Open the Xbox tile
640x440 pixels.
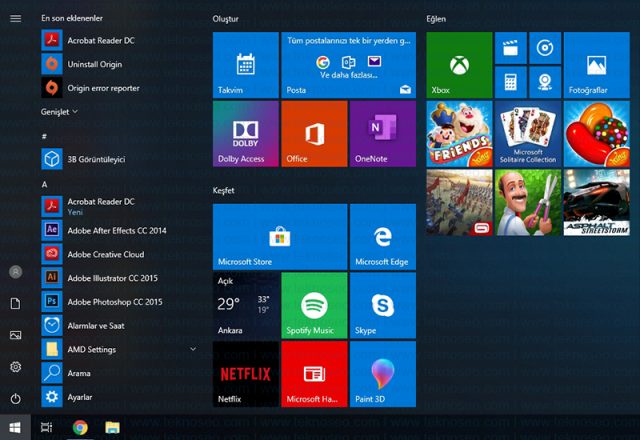coord(459,65)
